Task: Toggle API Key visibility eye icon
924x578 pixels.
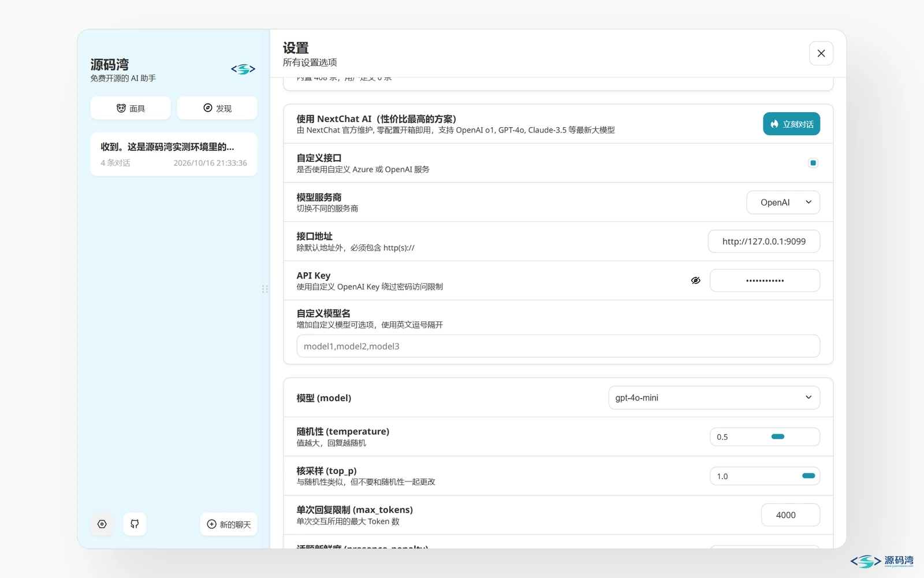Action: coord(696,280)
